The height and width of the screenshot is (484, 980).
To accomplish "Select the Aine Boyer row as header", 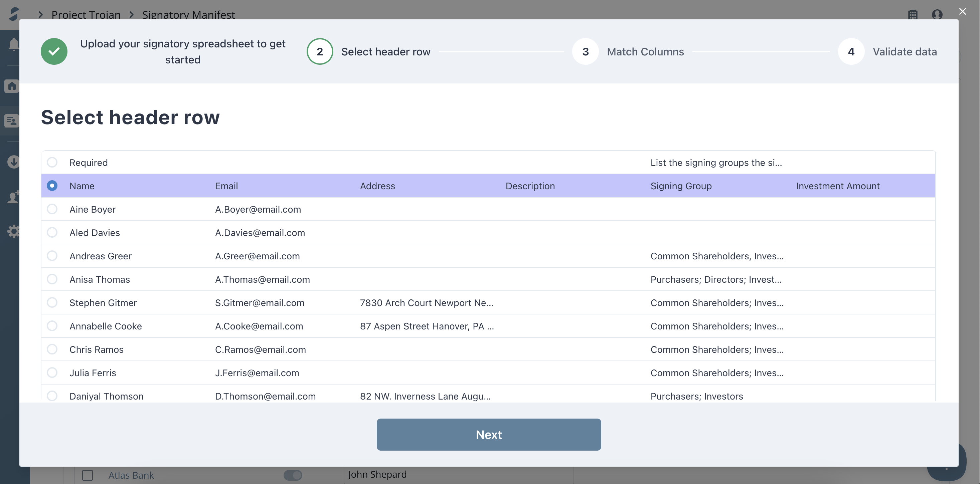I will [52, 209].
